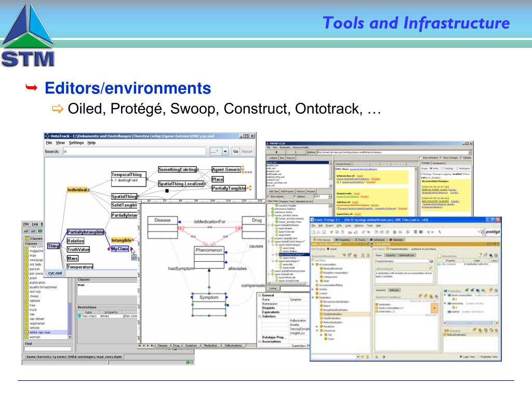The height and width of the screenshot is (399, 532).
Task: Click the Add Property button in SWOOP
Action: click(288, 191)
